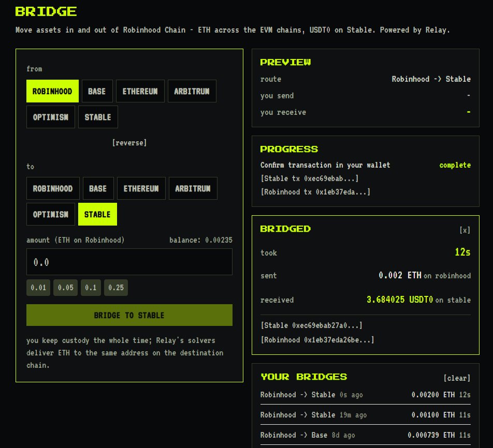Select Ethereum as the from chain

coord(140,91)
